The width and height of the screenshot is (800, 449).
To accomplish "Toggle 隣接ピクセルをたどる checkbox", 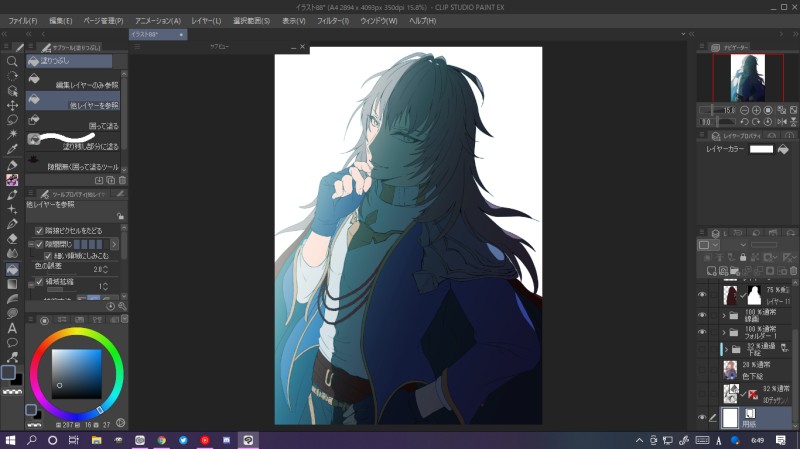I will [39, 231].
